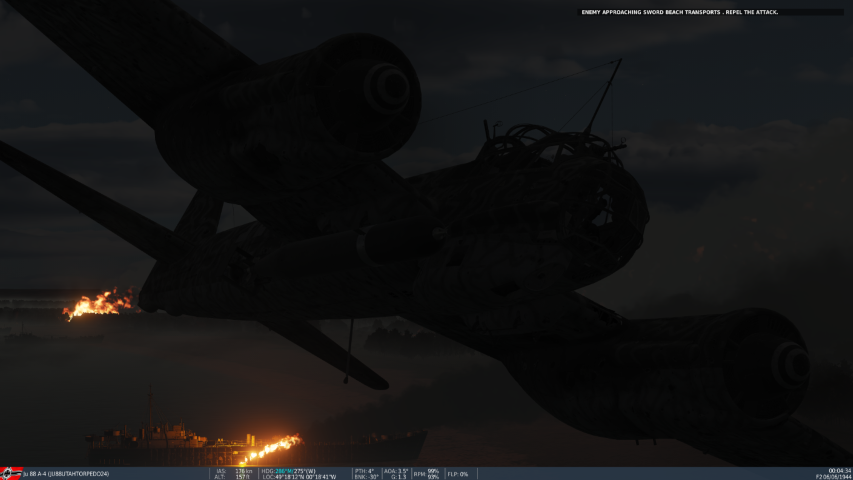Click the Sword Beach mission message banner
Viewport: 853px width, 480px height.
click(679, 12)
